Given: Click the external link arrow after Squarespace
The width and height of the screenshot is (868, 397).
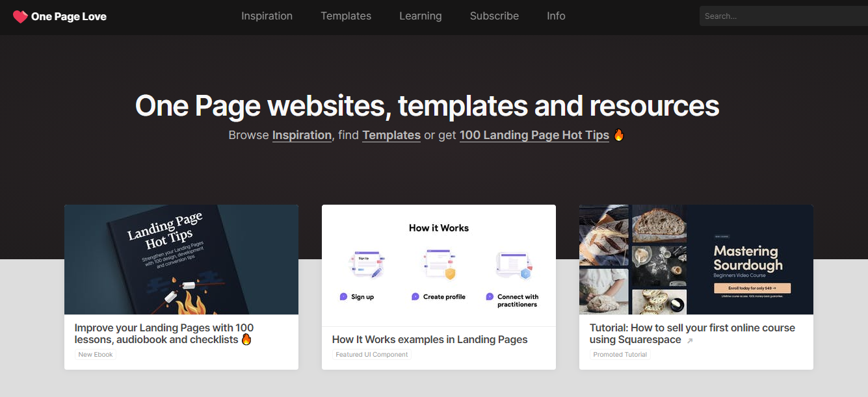Looking at the screenshot, I should (x=690, y=340).
